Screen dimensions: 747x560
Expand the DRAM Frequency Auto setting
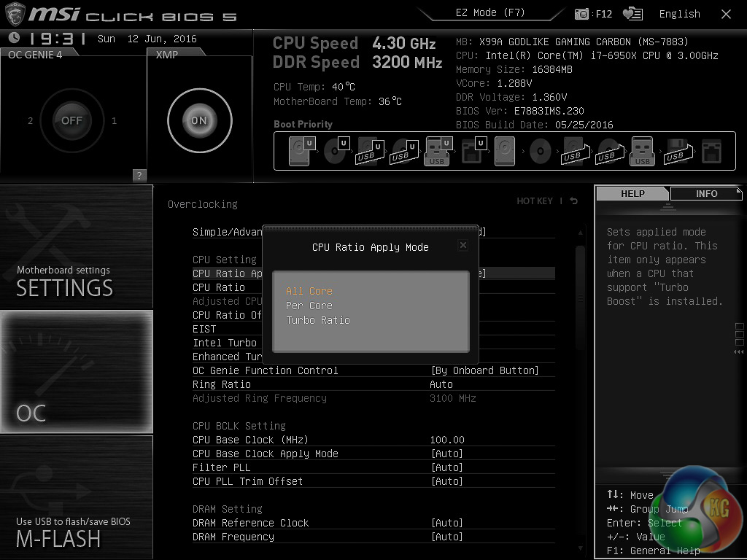[446, 537]
